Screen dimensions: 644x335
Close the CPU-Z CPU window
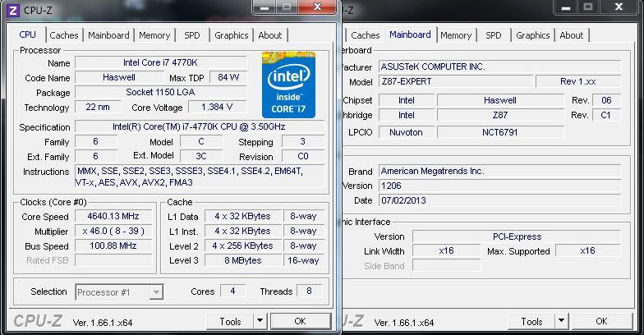(x=317, y=7)
